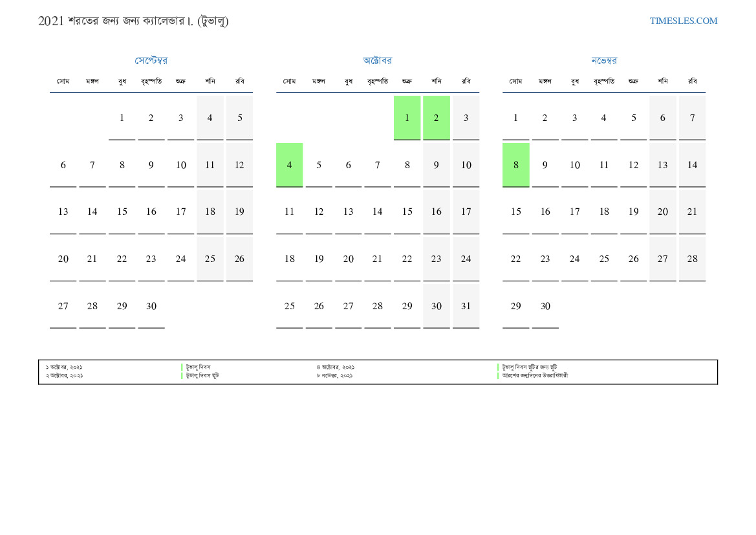
Task: Click the calendar page title text
Action: [133, 21]
